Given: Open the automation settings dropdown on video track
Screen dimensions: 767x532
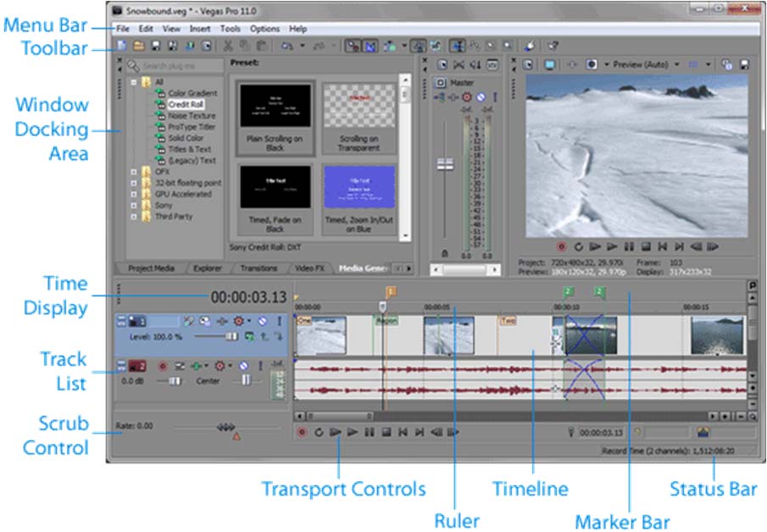Looking at the screenshot, I should 249,321.
